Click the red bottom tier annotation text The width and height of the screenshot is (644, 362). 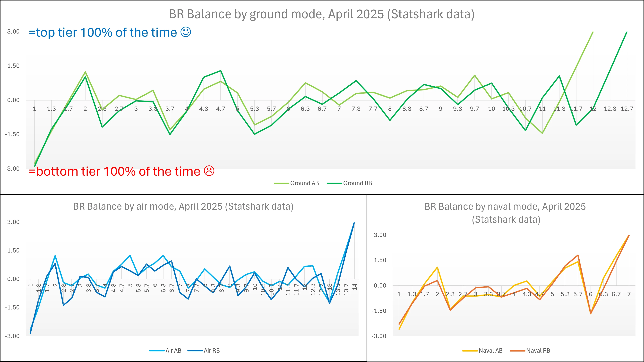[x=114, y=172]
